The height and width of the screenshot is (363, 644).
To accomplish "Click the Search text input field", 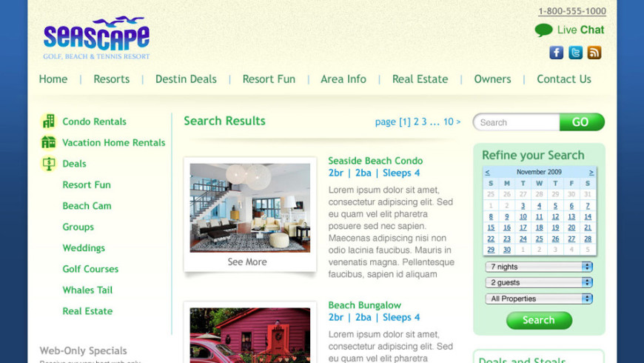I will 517,122.
